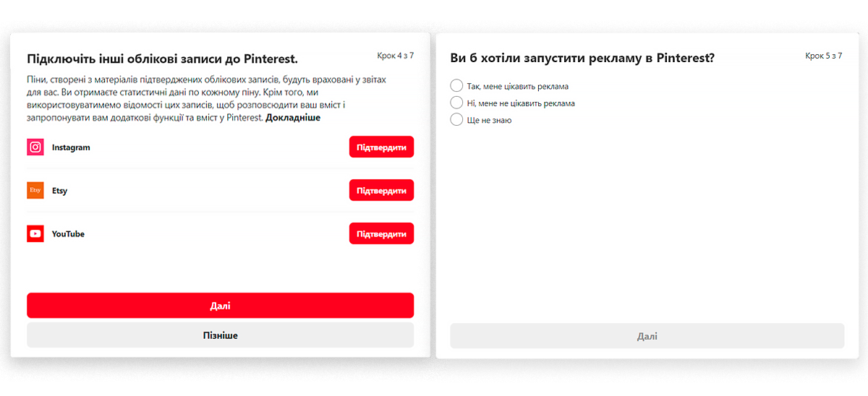Click the 'Крок 5 з 7' step indicator
Screen dimensions: 868x396
click(x=823, y=56)
